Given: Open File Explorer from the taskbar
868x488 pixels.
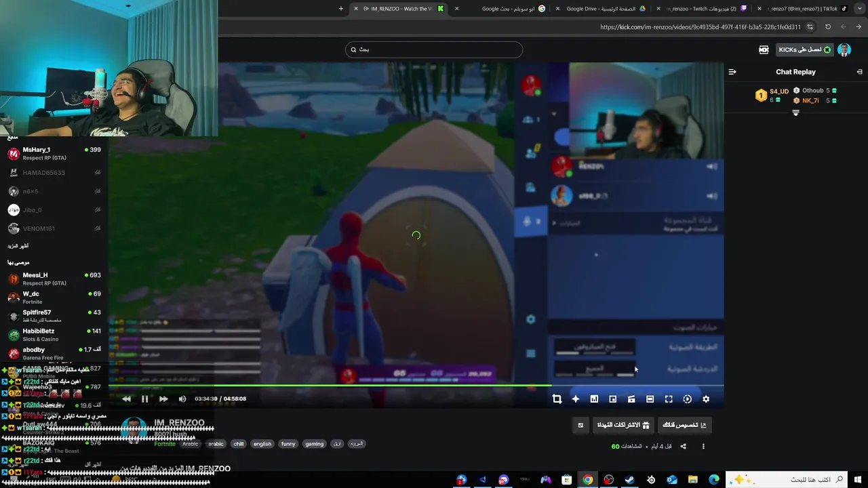Looking at the screenshot, I should (692, 480).
